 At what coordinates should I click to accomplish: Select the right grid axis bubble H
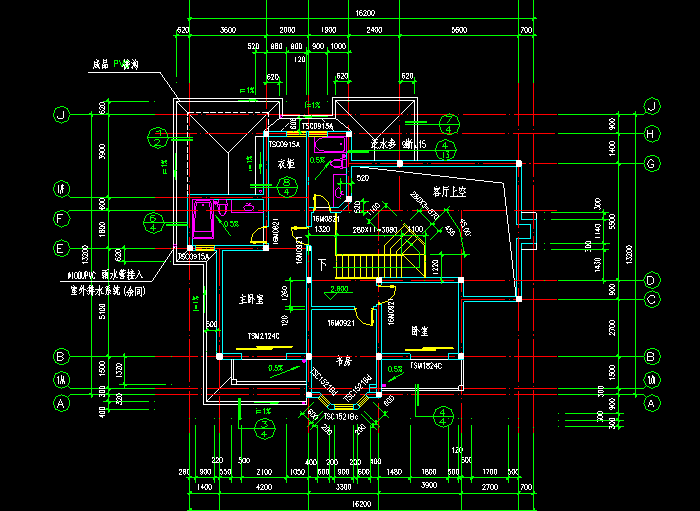(x=651, y=134)
